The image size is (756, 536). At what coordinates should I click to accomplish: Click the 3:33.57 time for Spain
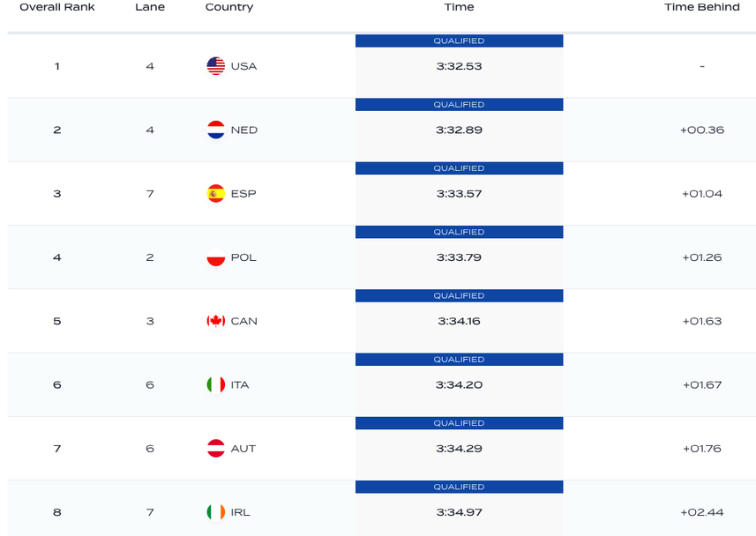459,194
